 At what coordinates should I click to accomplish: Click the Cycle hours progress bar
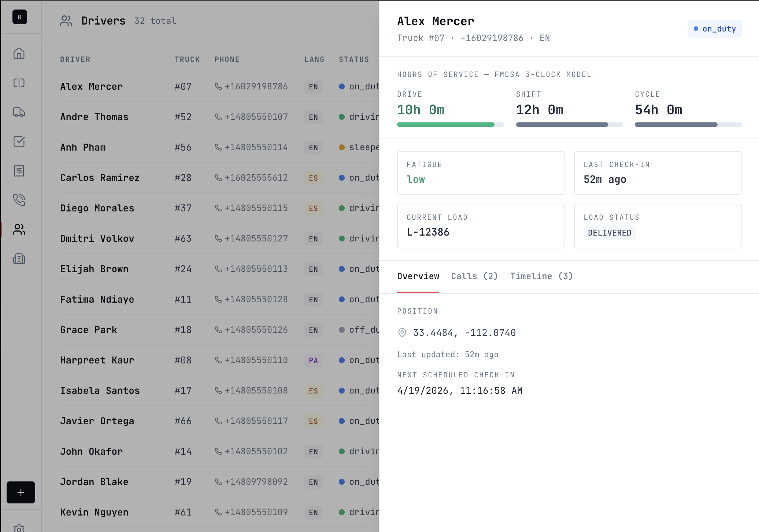688,125
